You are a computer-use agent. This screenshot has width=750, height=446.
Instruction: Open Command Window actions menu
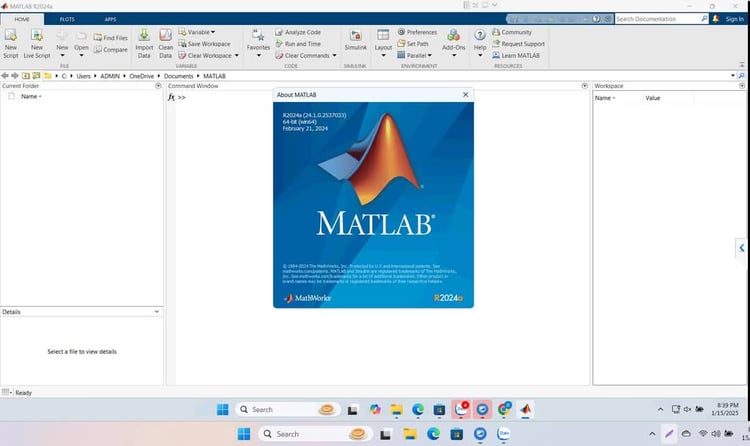click(585, 86)
